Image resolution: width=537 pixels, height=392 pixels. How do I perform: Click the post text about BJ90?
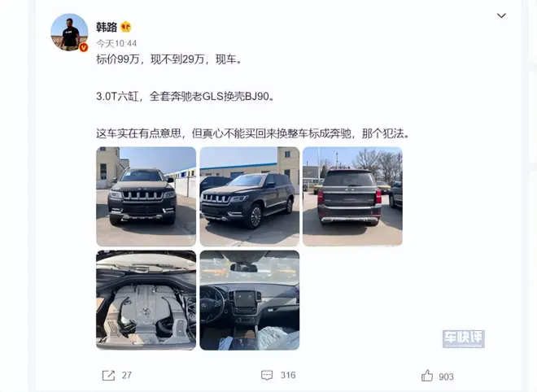[186, 97]
